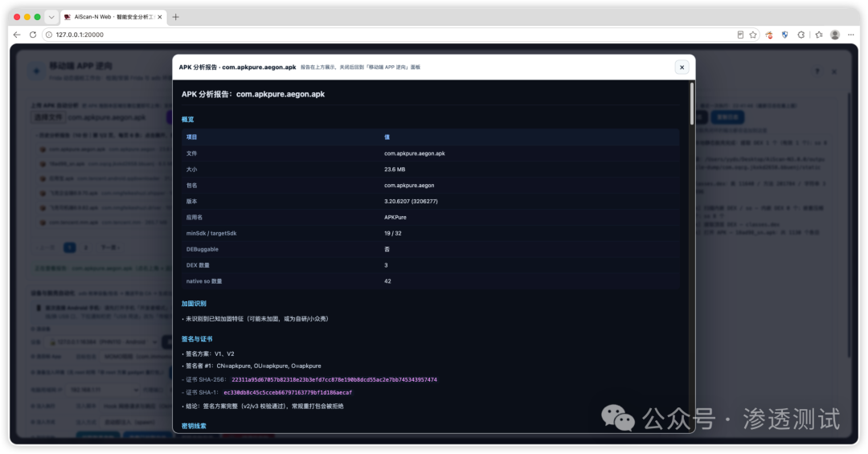Click the '结论: 签名方案完整' conclusion line
The image size is (868, 454).
[x=263, y=407]
